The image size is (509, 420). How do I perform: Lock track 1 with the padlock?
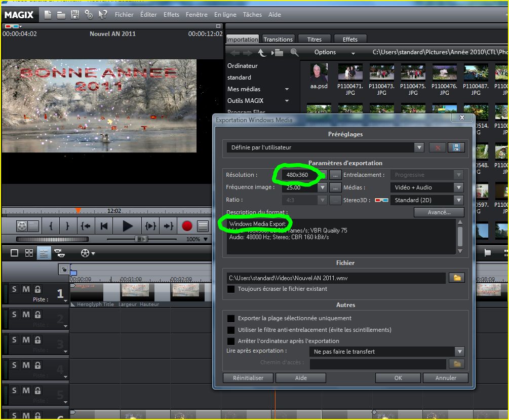38,289
